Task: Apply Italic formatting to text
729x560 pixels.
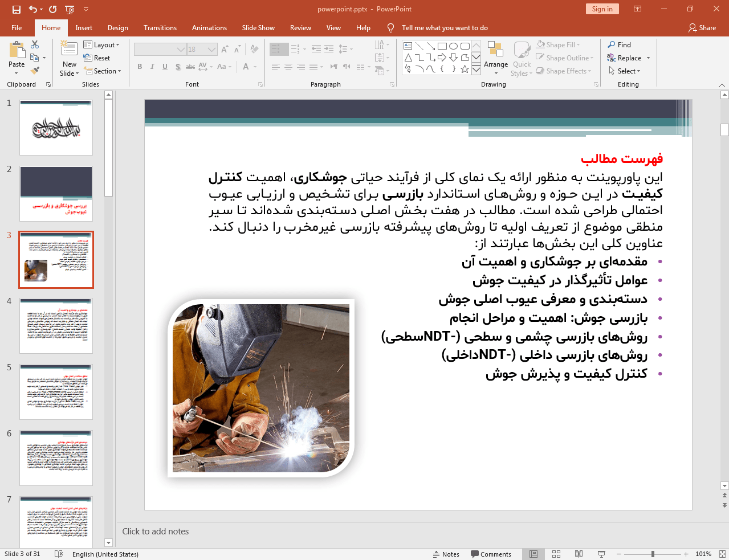Action: pos(152,67)
